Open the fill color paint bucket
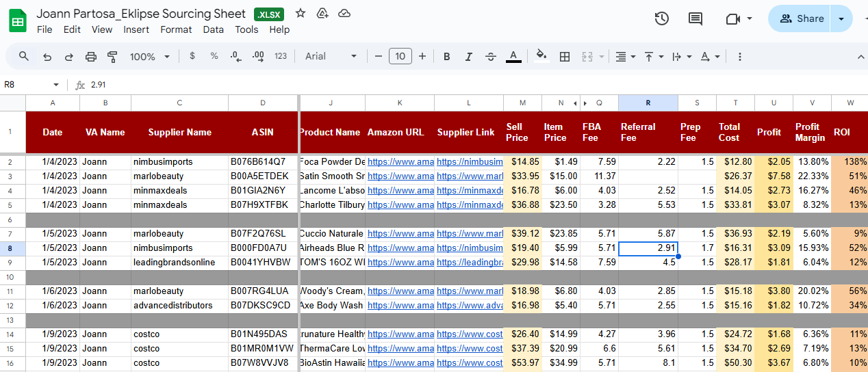 pos(541,57)
